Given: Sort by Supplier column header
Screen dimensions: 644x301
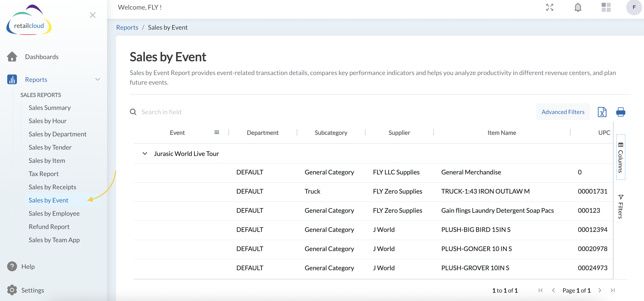Looking at the screenshot, I should point(399,133).
